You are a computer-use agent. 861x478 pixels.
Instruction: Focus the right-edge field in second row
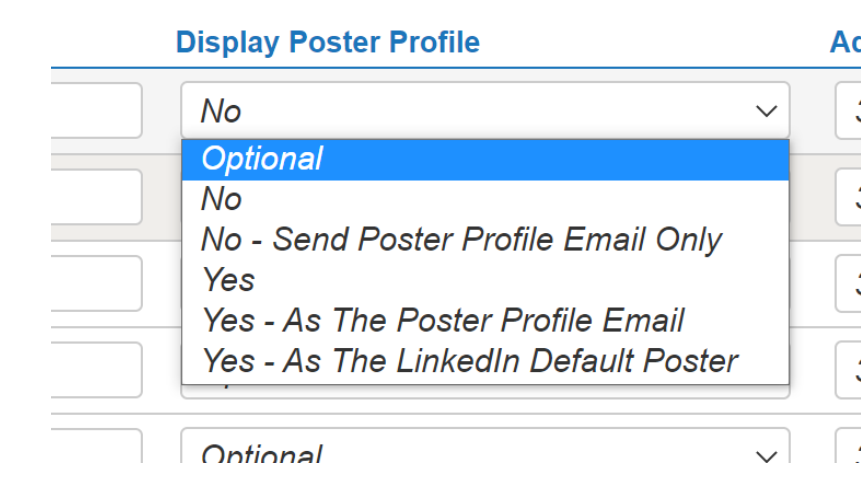[849, 197]
